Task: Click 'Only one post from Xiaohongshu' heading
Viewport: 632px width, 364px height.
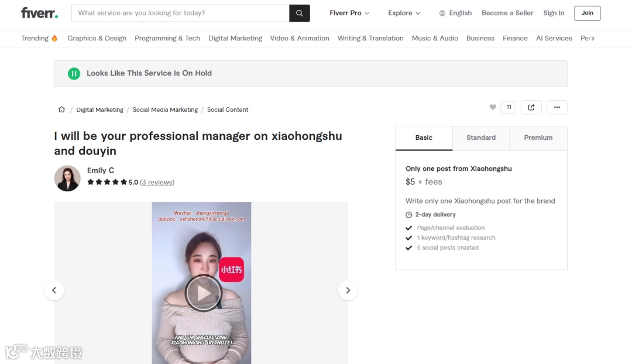Action: 459,169
